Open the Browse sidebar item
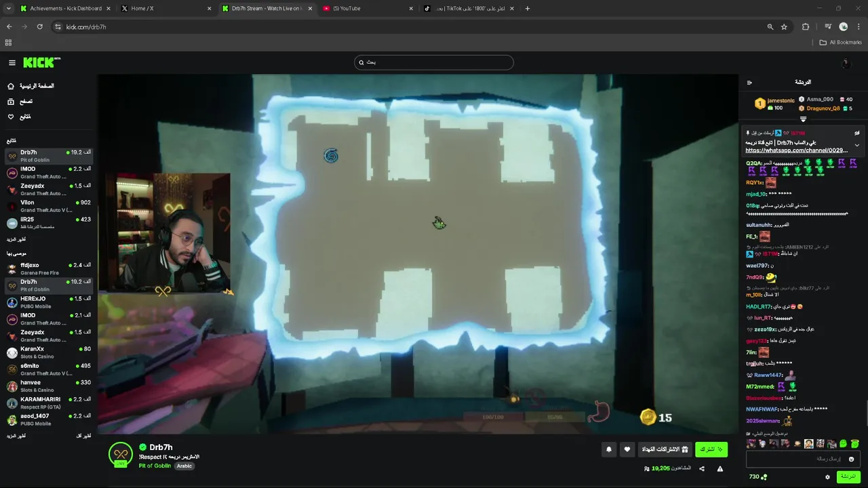Viewport: 868px width, 488px height. point(27,102)
